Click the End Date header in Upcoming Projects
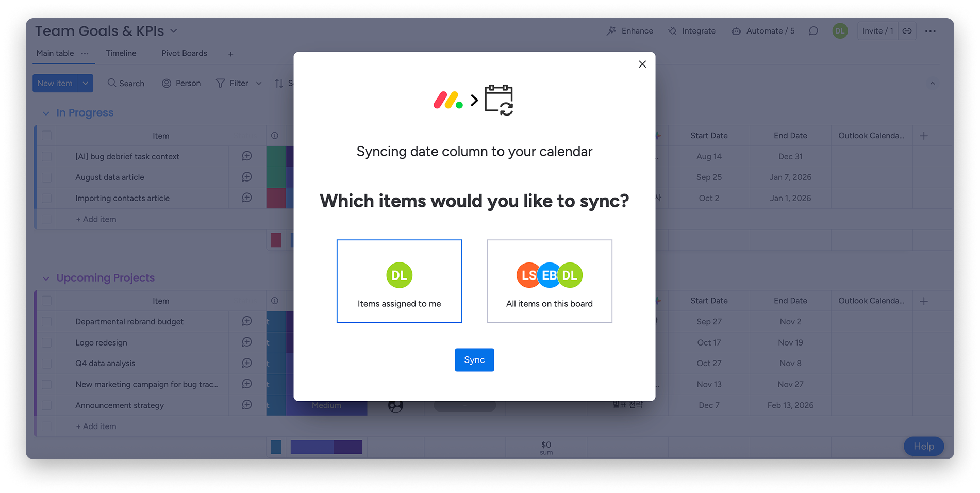 [x=790, y=301]
